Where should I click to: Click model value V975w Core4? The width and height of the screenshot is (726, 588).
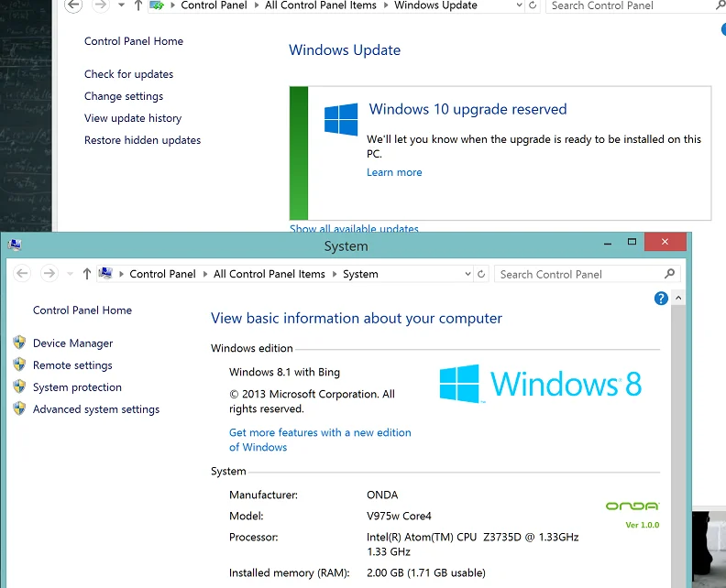coord(399,516)
